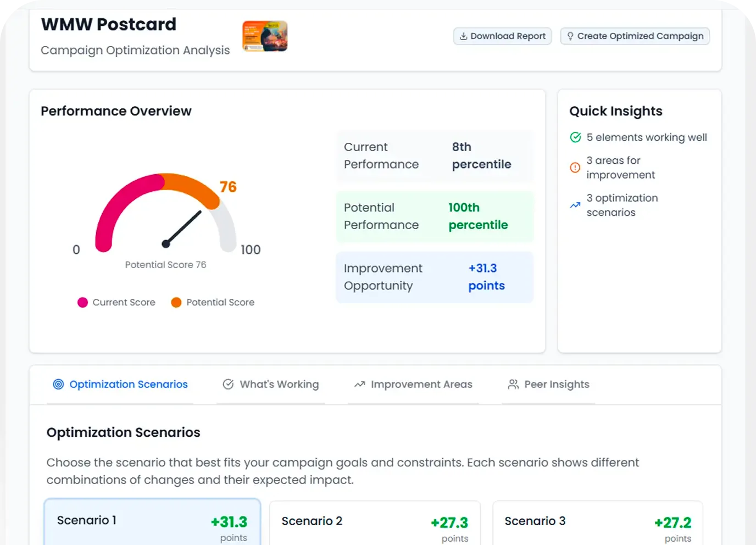Click the green checkmark icon in Quick Insights
Viewport: 756px width, 545px height.
pyautogui.click(x=575, y=137)
